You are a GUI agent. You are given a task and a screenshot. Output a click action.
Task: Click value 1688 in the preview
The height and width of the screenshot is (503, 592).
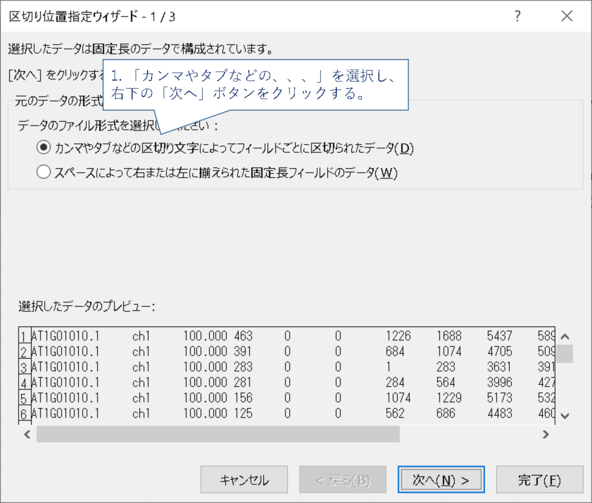pyautogui.click(x=449, y=336)
